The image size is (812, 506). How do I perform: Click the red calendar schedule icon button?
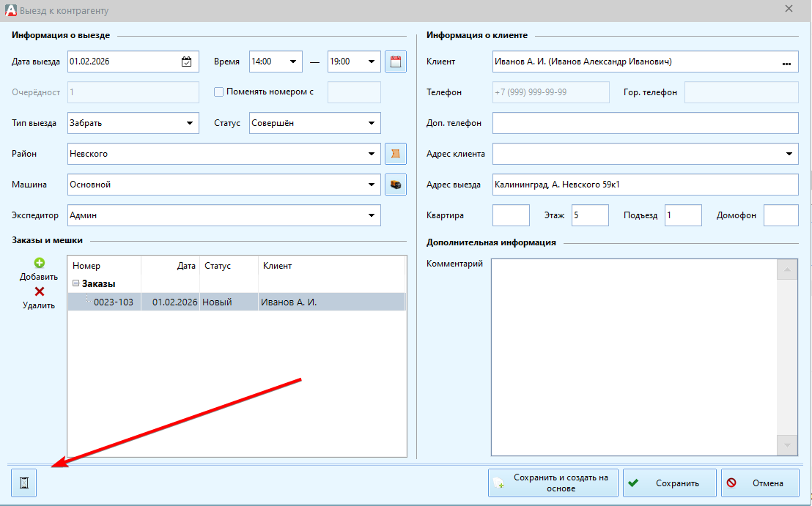[x=396, y=62]
